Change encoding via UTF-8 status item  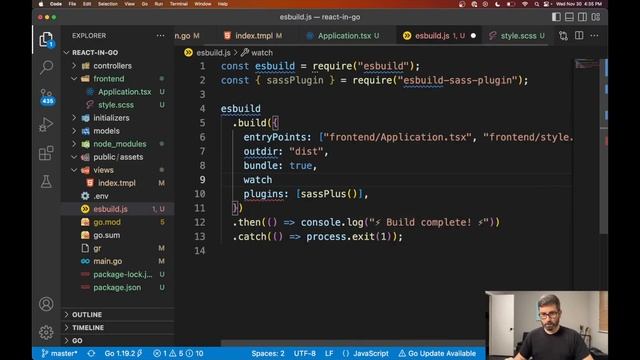click(304, 353)
